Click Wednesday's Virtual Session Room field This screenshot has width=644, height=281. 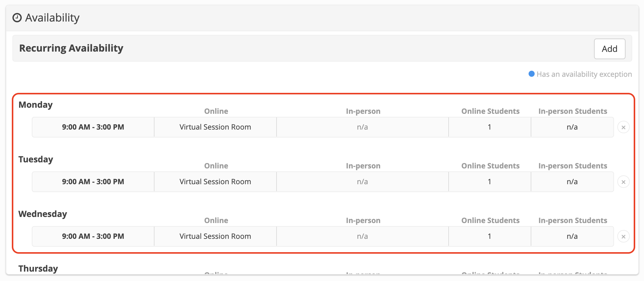[x=215, y=236]
